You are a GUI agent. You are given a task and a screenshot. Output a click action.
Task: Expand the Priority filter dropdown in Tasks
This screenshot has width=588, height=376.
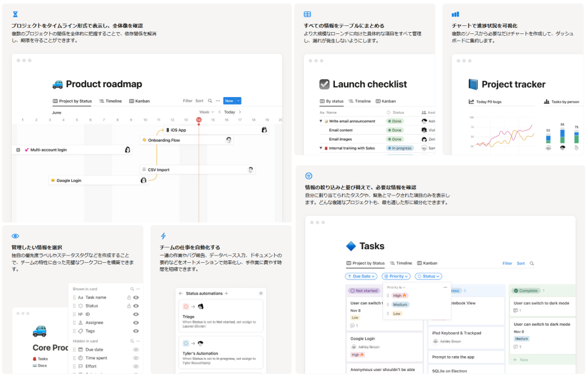click(x=396, y=276)
